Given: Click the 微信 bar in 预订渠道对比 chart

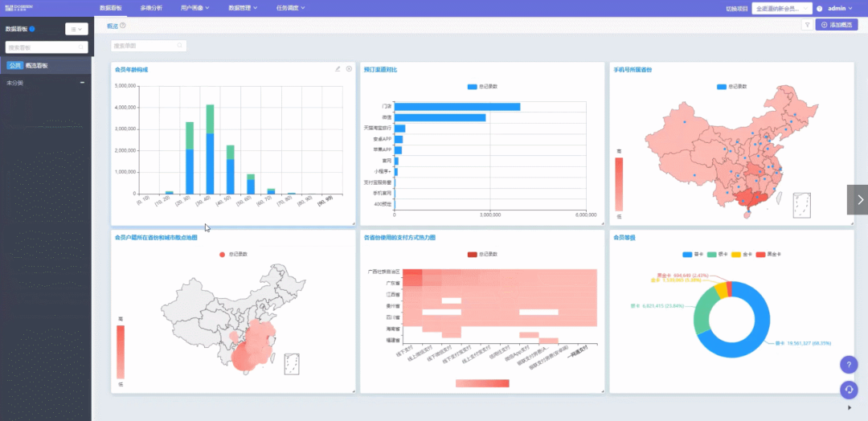Looking at the screenshot, I should tap(440, 117).
